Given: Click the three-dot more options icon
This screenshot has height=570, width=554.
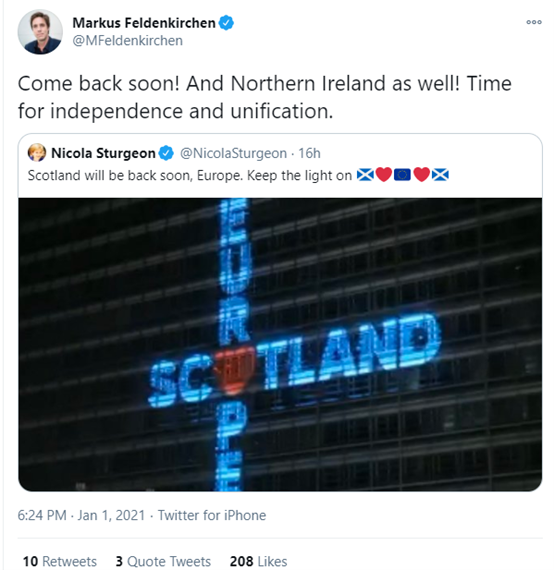Looking at the screenshot, I should 534,22.
